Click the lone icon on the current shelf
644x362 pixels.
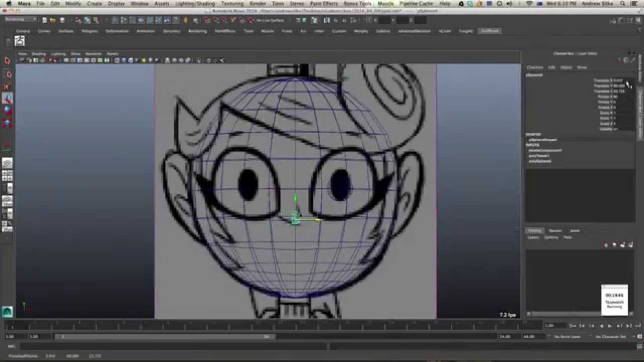pos(20,41)
